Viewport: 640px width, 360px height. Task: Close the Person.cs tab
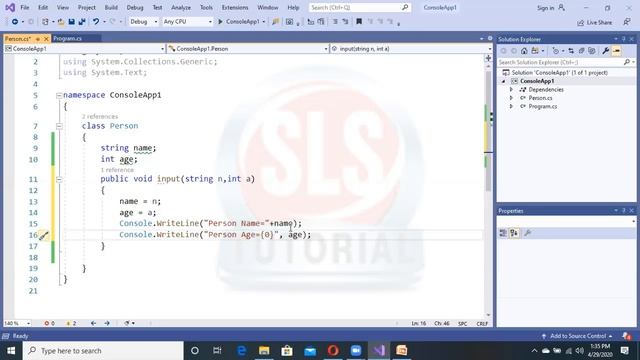click(46, 39)
